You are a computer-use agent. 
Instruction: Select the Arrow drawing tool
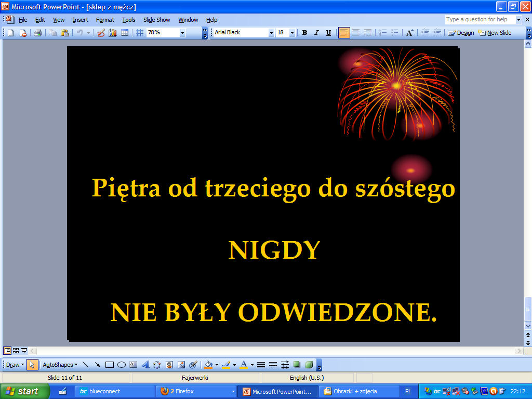(97, 365)
